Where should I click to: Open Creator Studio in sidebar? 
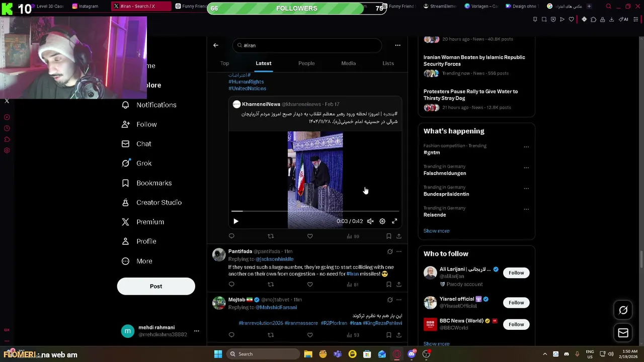(x=151, y=202)
